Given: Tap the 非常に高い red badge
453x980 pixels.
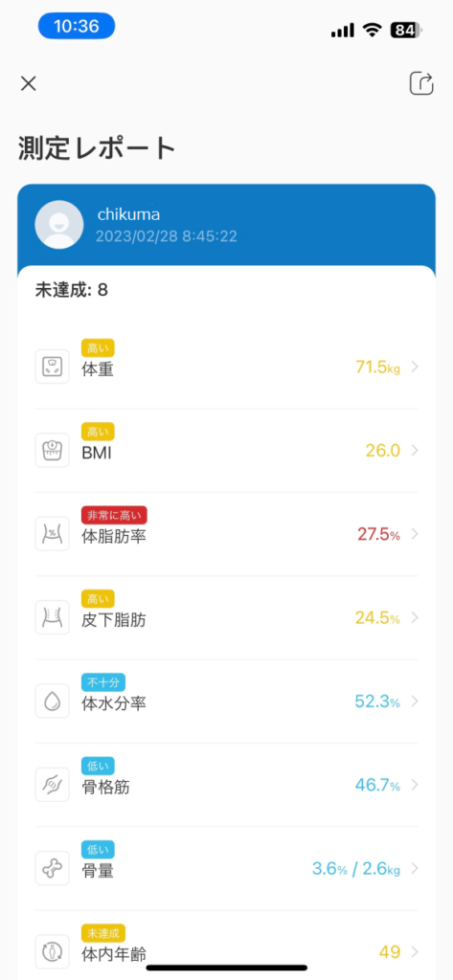Looking at the screenshot, I should 114,516.
